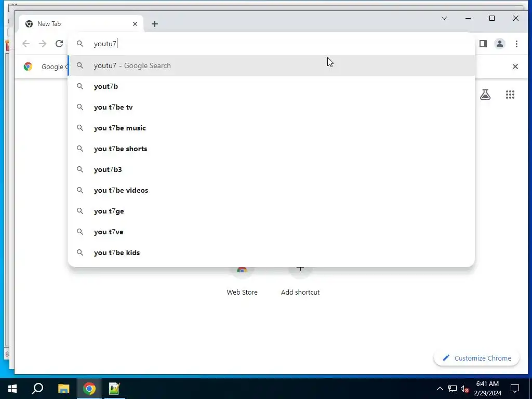Pick the 'you t7ve' suggestion
532x399 pixels.
[x=271, y=232]
